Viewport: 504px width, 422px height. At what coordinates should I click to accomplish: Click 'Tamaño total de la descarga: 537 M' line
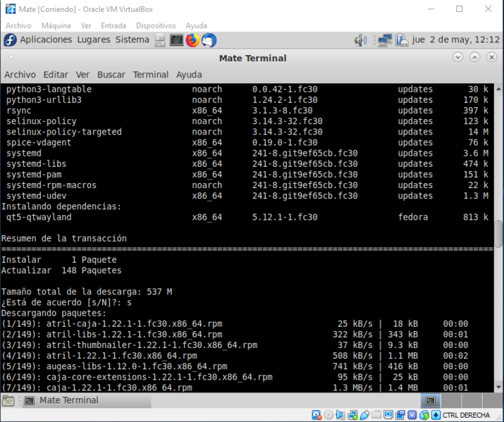[87, 292]
